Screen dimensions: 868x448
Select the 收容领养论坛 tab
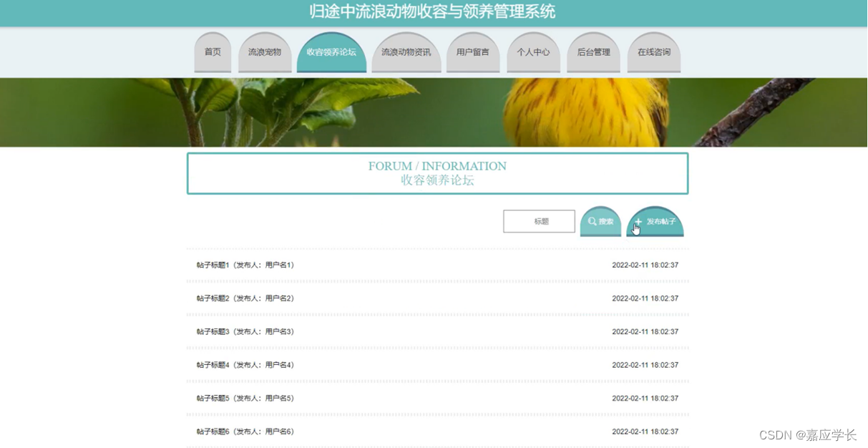(x=331, y=52)
